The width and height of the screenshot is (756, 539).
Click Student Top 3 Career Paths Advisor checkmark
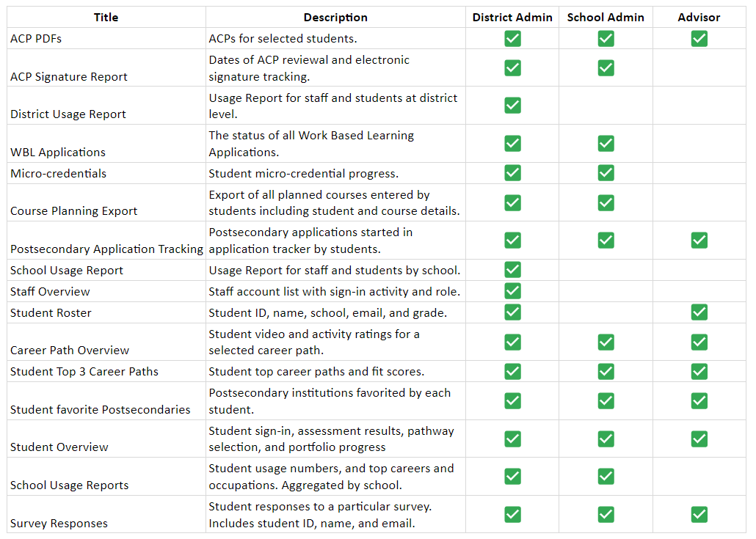pyautogui.click(x=699, y=371)
